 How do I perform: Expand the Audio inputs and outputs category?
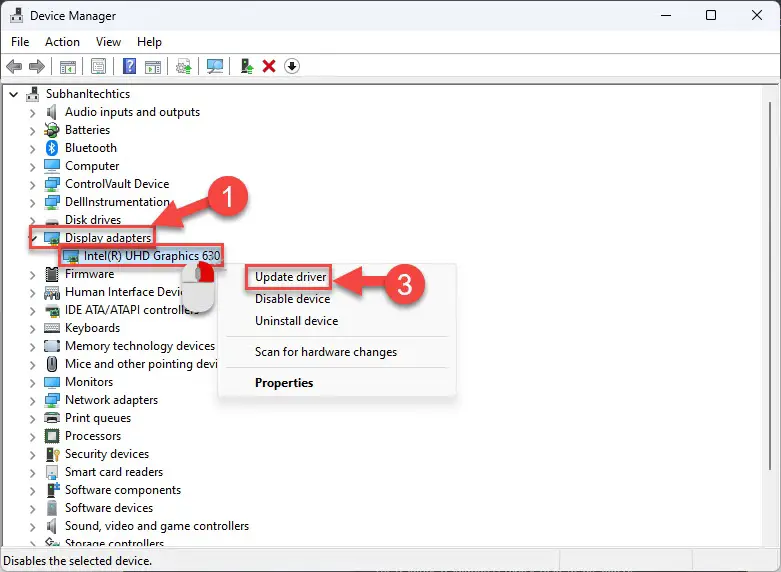(x=33, y=112)
